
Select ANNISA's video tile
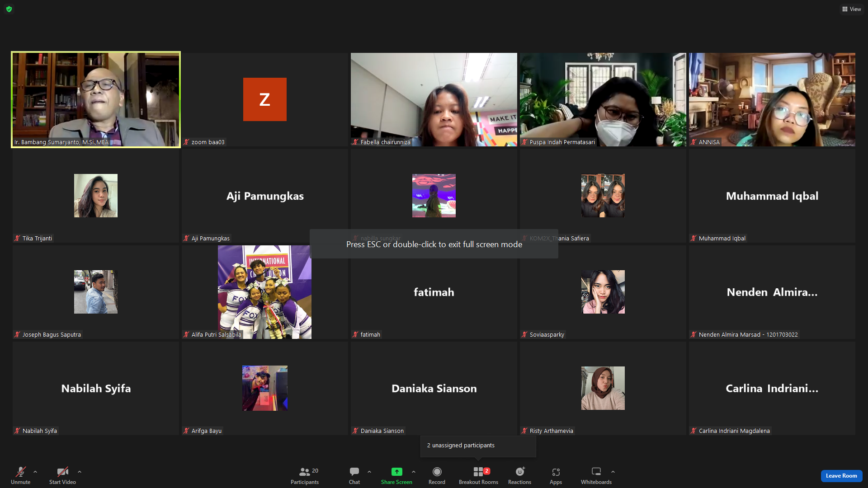772,99
